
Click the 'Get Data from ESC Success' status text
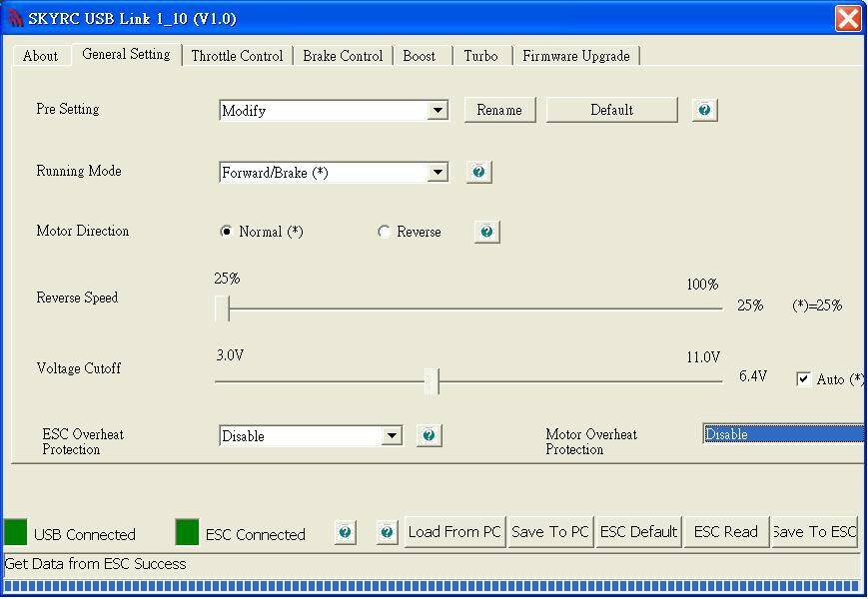pos(95,564)
